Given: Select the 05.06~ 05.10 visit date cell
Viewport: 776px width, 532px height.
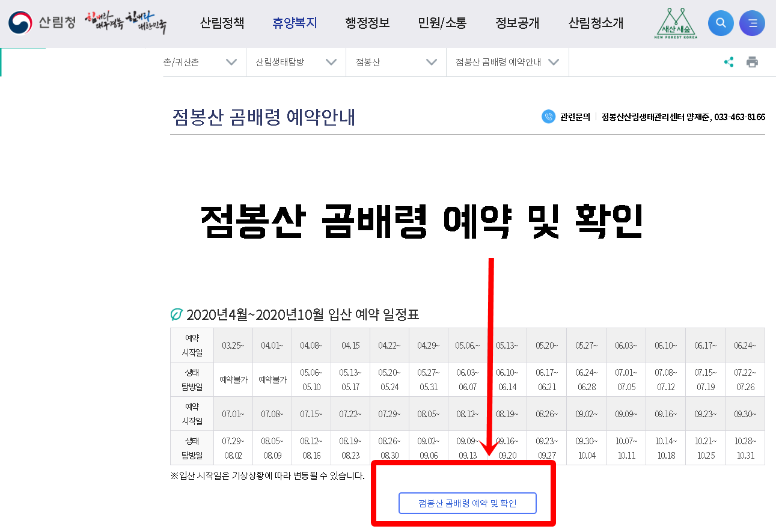Looking at the screenshot, I should tap(311, 379).
